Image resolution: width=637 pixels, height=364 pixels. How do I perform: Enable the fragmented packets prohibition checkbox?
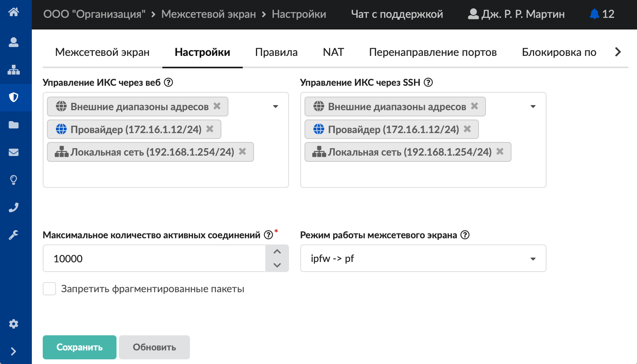coord(49,289)
